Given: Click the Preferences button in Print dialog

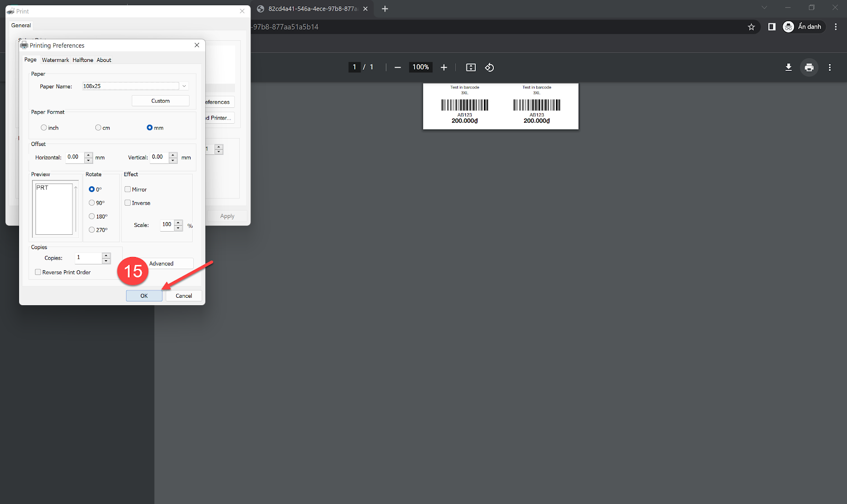Looking at the screenshot, I should (219, 102).
